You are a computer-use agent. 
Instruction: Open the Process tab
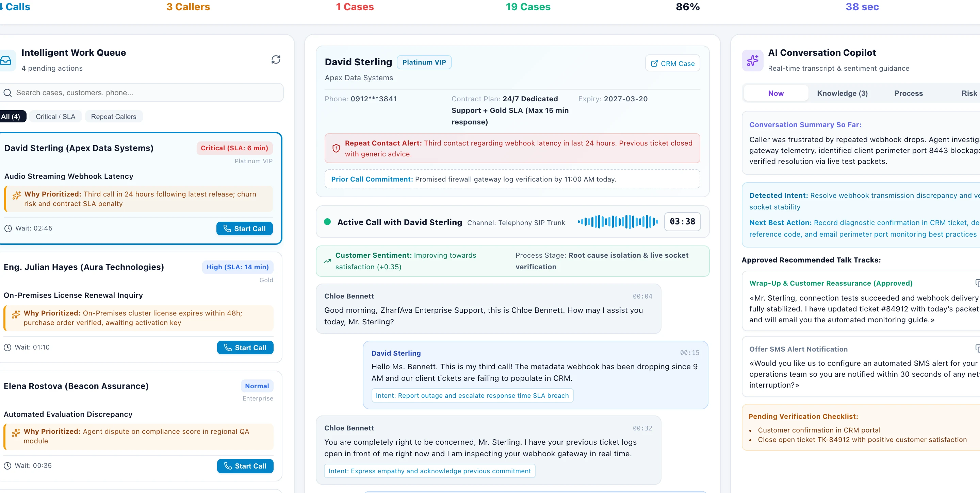click(x=909, y=93)
